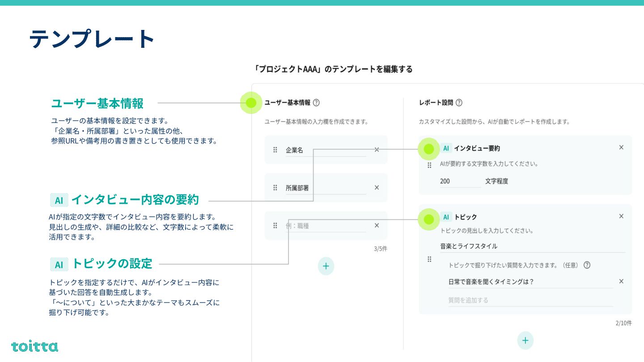Click the 2/10件 counter text

click(x=623, y=323)
